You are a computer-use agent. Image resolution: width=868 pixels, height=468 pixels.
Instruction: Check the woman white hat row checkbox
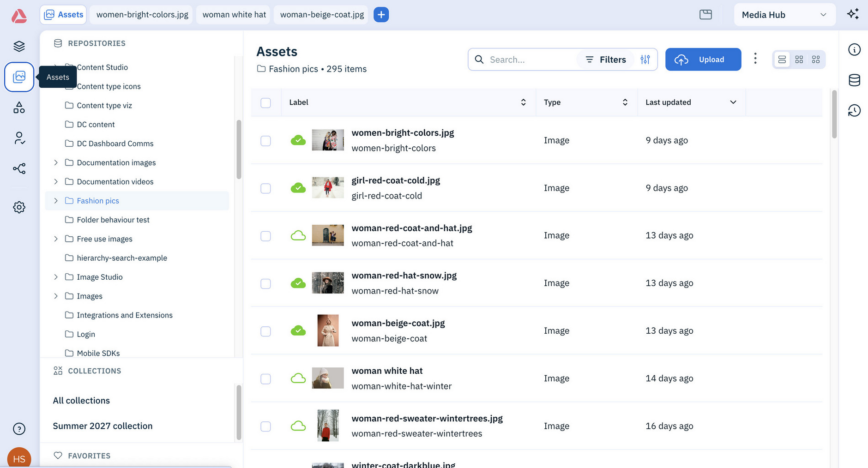pos(265,379)
